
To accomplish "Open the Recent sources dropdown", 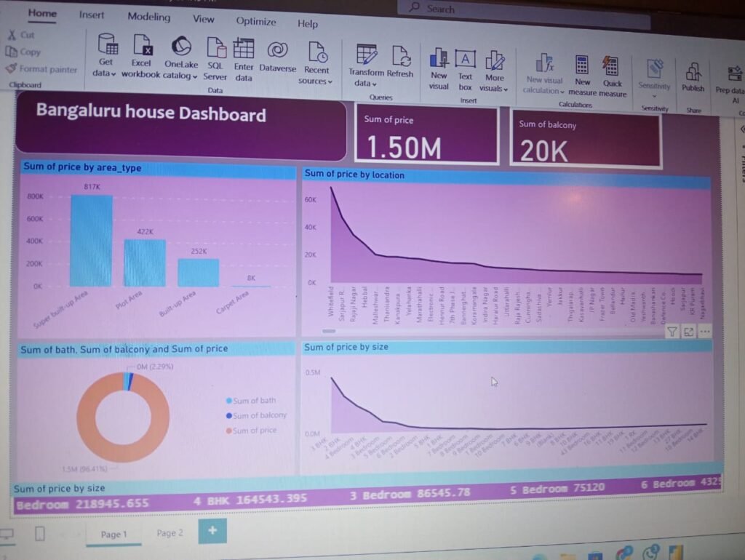I will point(316,81).
